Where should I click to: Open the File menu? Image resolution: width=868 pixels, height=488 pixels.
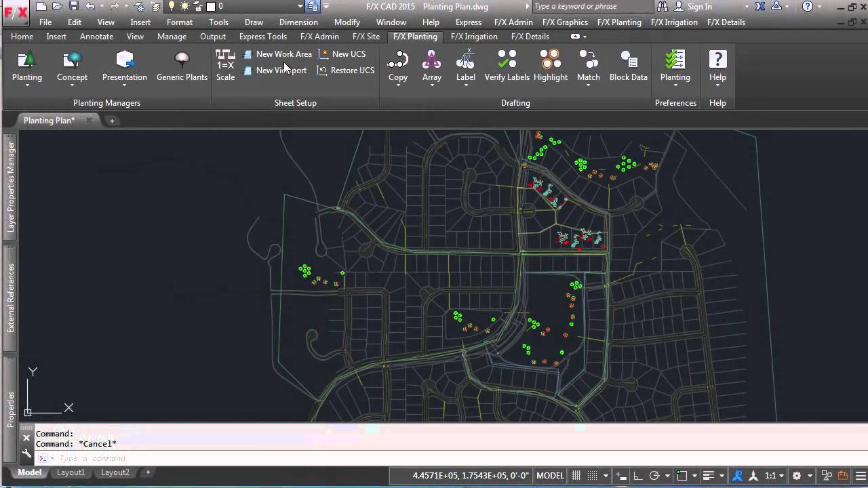pos(45,22)
